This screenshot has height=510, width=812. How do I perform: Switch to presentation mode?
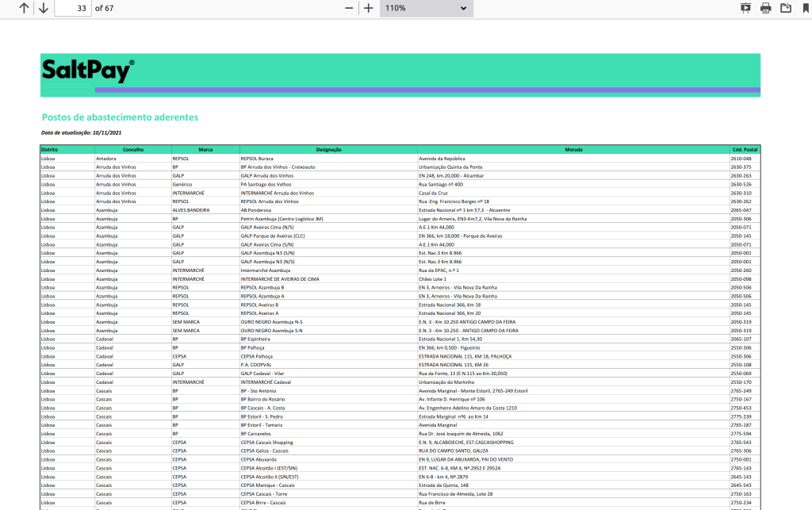click(745, 8)
